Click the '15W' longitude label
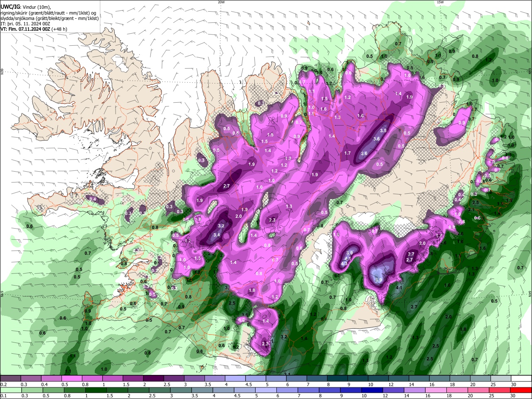This screenshot has width=532, height=399. (x=440, y=2)
